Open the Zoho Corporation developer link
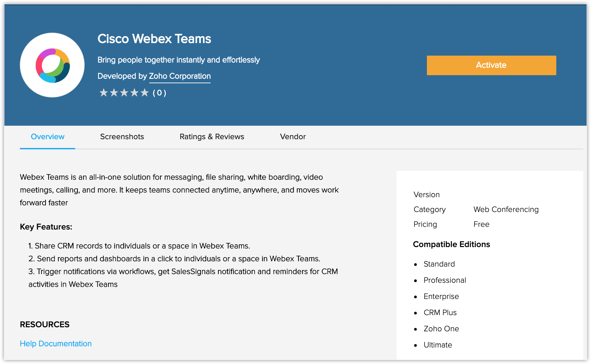The image size is (591, 364). 180,76
